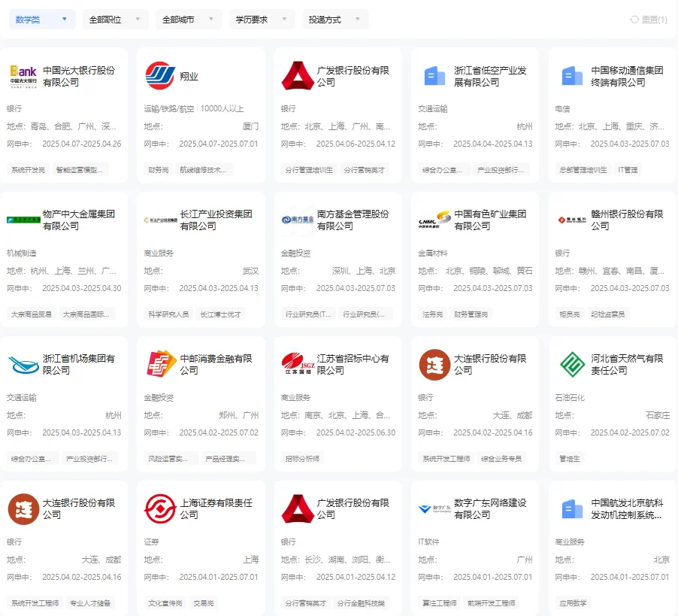Click the 纪检监察员 tag
The height and width of the screenshot is (616, 678).
608,314
